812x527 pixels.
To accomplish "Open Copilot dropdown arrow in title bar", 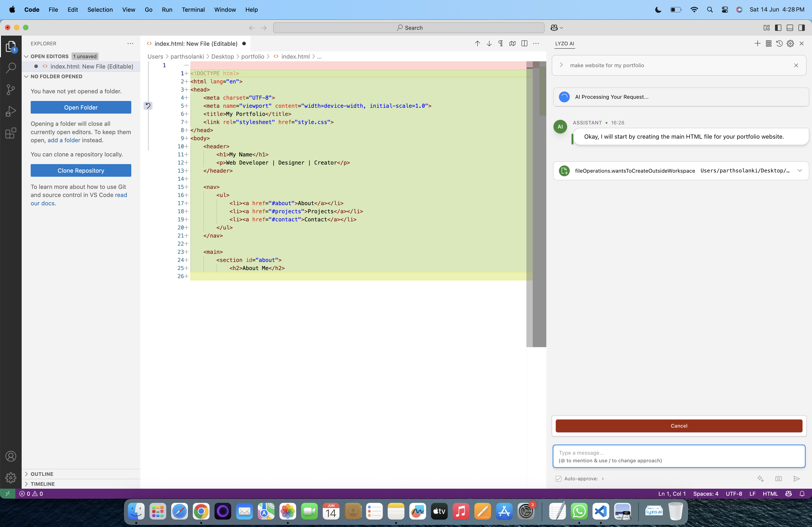I will [x=562, y=27].
